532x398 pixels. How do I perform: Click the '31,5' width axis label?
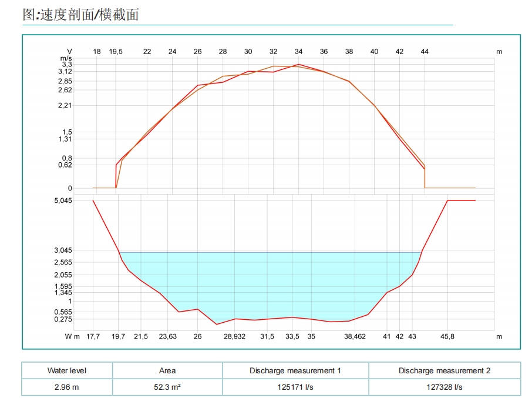point(267,336)
